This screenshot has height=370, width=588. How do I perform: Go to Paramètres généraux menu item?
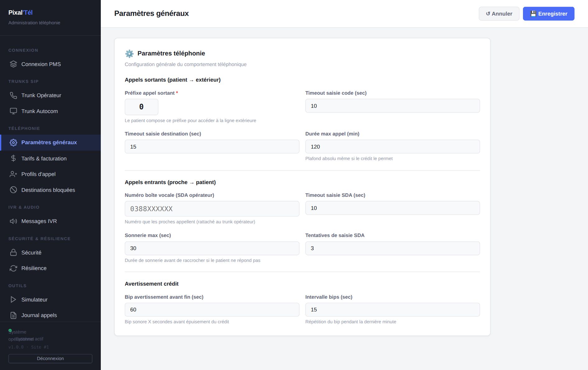tap(50, 143)
